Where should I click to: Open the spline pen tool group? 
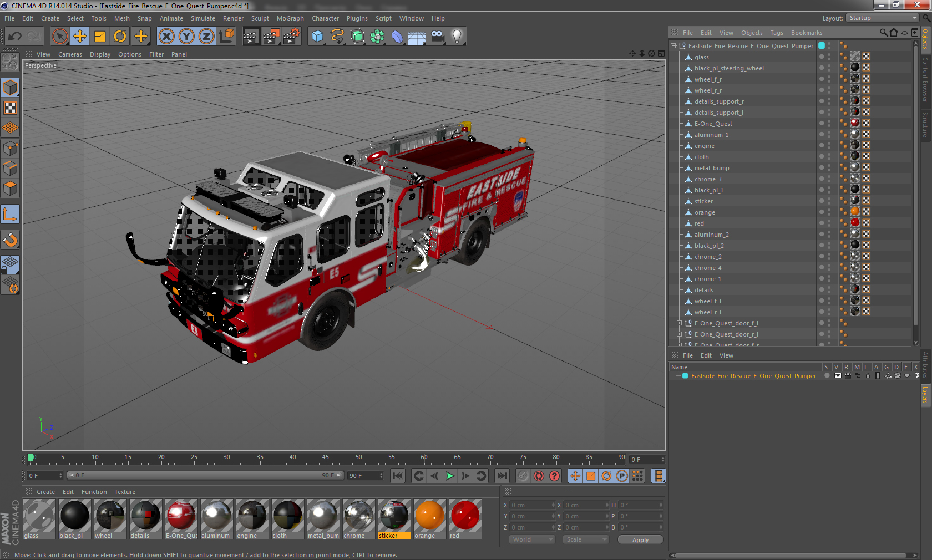click(x=337, y=37)
